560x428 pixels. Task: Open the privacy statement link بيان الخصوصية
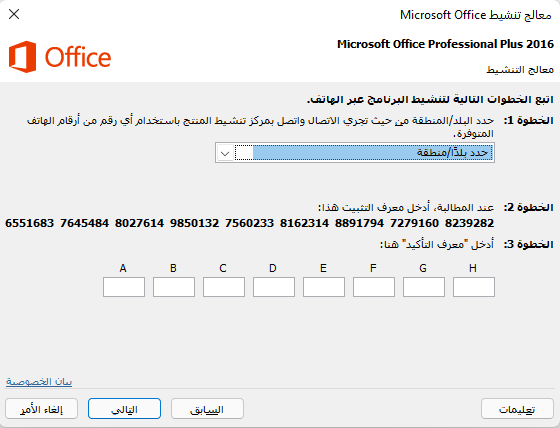point(39,382)
